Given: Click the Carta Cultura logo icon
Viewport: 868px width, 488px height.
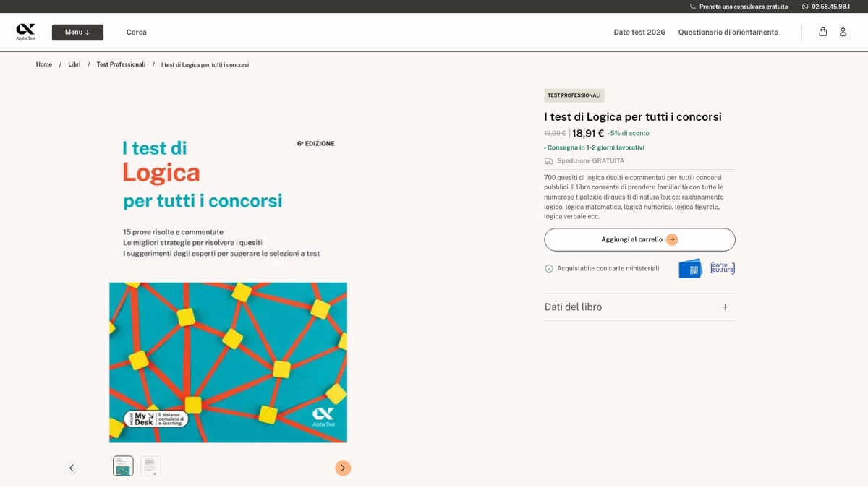Looking at the screenshot, I should [x=722, y=267].
